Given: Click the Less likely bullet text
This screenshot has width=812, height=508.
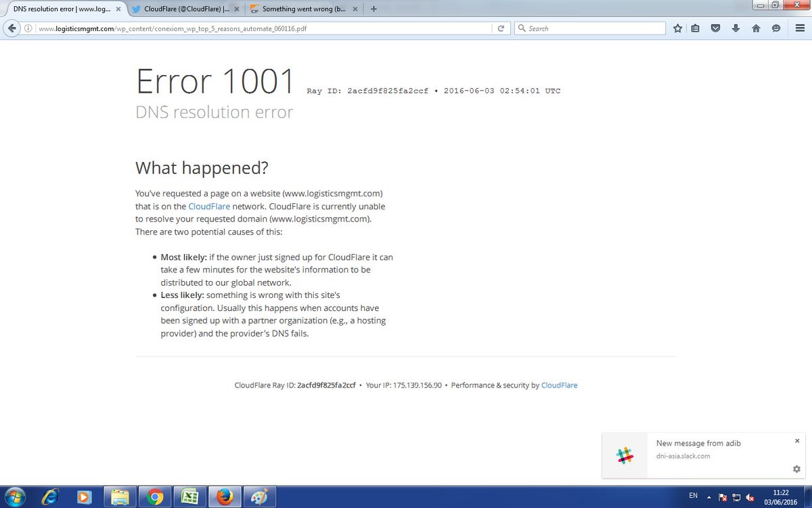Looking at the screenshot, I should pyautogui.click(x=273, y=314).
